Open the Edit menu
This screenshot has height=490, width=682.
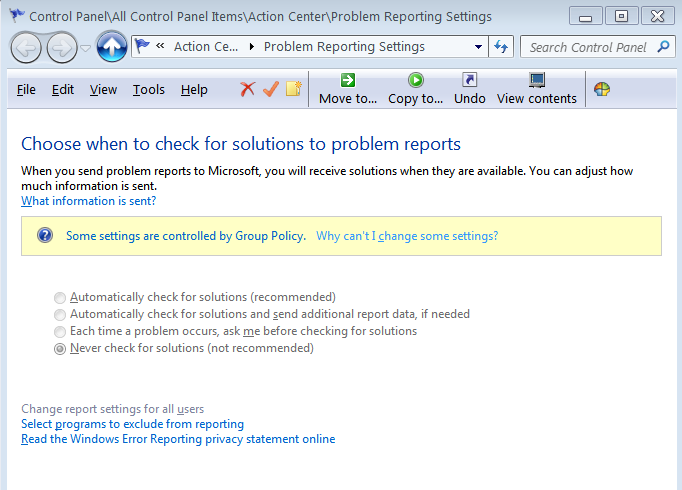[x=63, y=90]
